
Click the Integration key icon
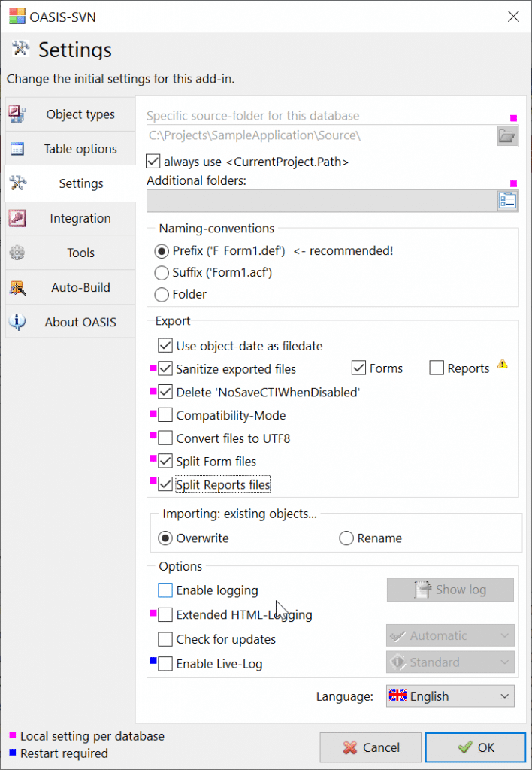pyautogui.click(x=18, y=218)
